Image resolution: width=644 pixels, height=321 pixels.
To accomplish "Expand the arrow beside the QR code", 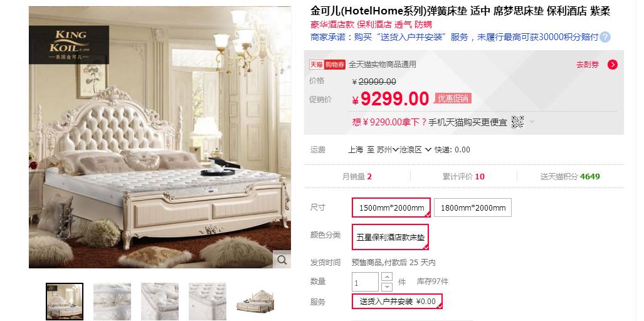I will coord(532,122).
